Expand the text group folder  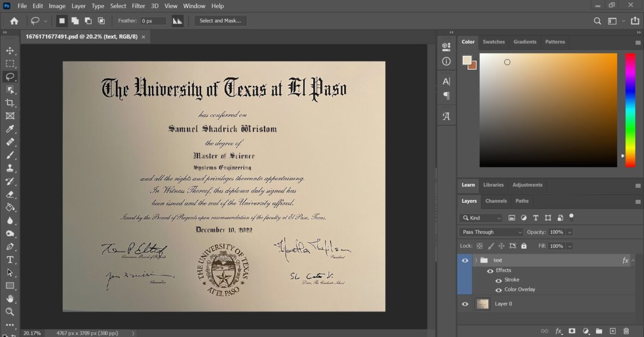[x=476, y=260]
